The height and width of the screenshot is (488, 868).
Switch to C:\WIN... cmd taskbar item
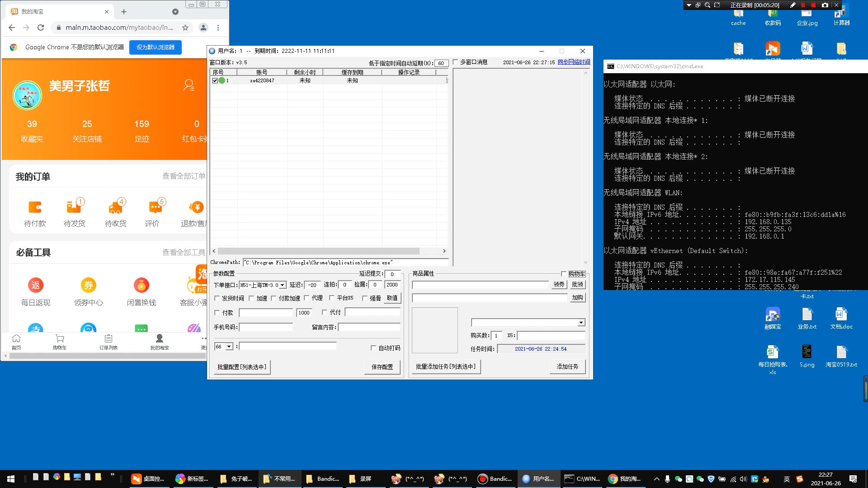click(x=582, y=479)
